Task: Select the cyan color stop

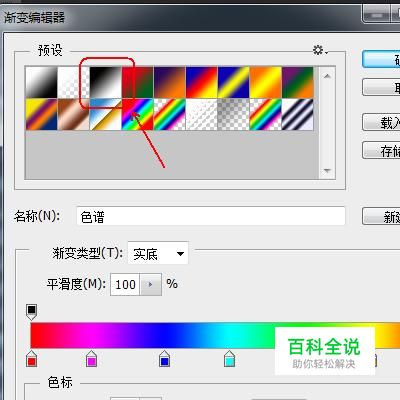Action: coord(229,359)
